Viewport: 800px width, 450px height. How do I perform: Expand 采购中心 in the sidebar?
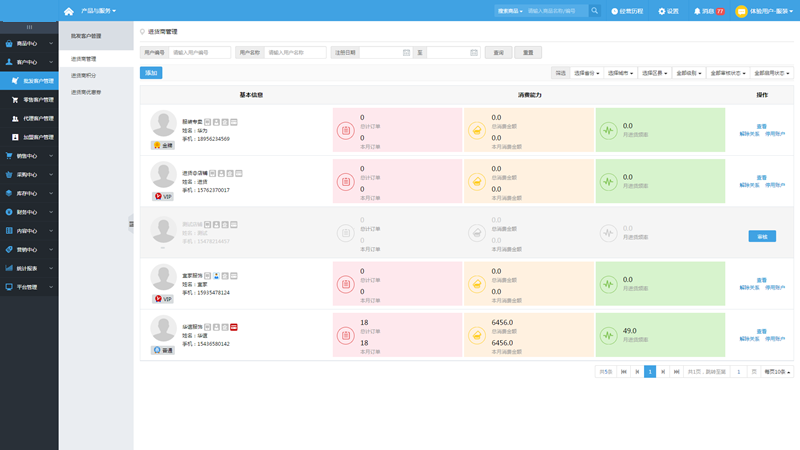pyautogui.click(x=29, y=174)
